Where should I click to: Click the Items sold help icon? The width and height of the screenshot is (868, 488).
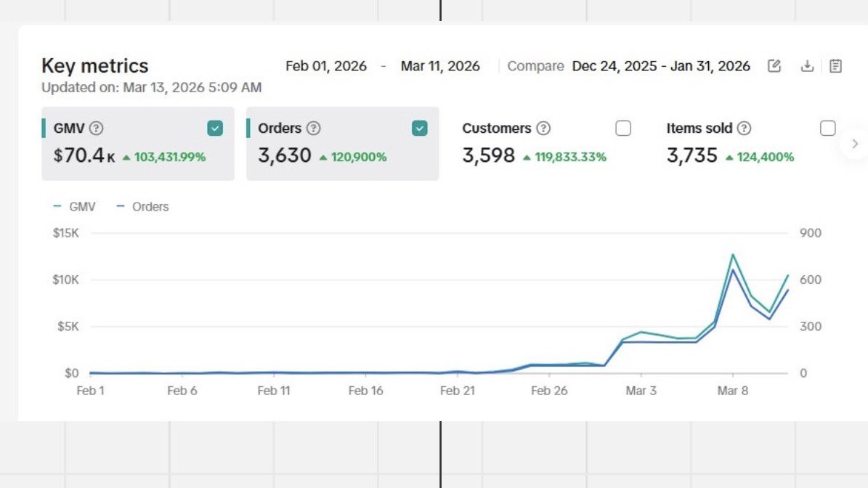(744, 129)
